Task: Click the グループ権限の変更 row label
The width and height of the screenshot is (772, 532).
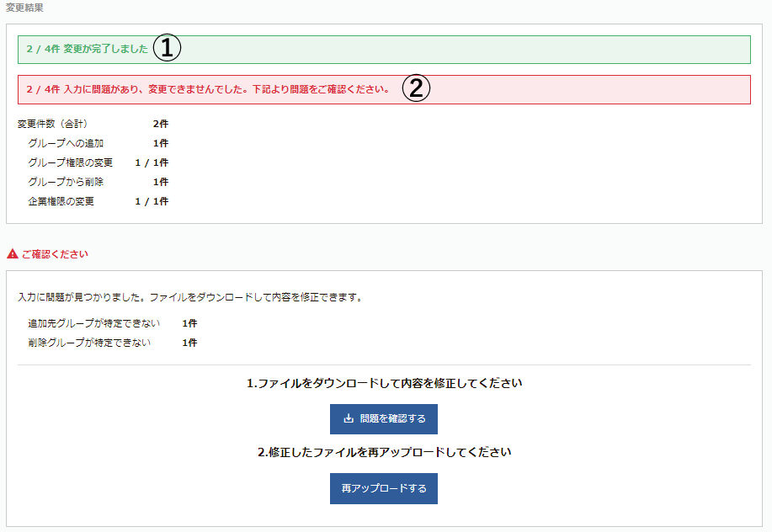Action: pos(71,162)
